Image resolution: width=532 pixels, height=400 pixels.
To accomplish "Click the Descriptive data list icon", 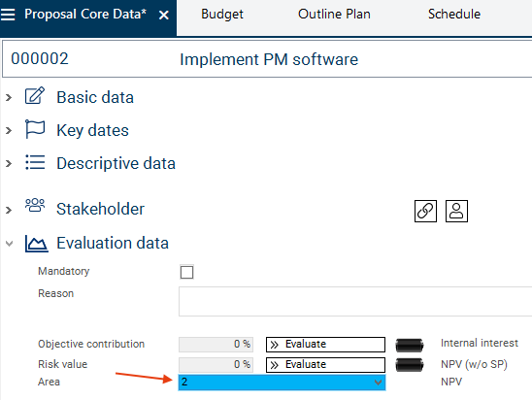I will [x=35, y=162].
